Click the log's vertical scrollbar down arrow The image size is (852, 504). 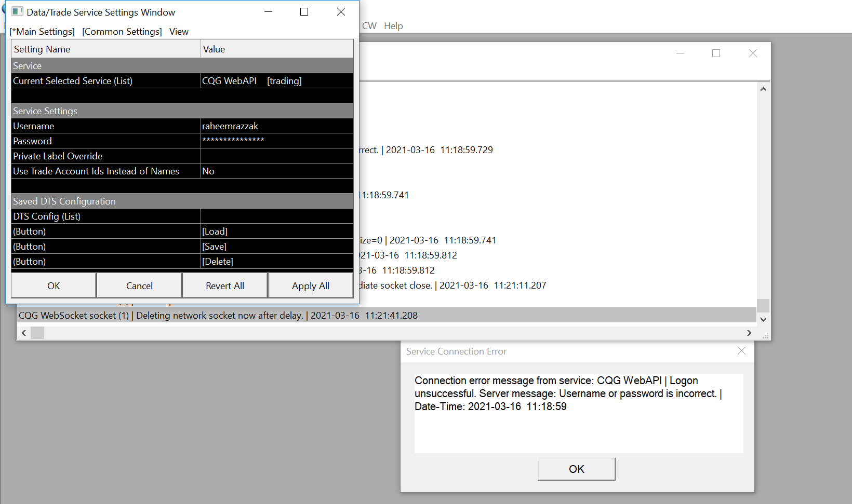[763, 319]
